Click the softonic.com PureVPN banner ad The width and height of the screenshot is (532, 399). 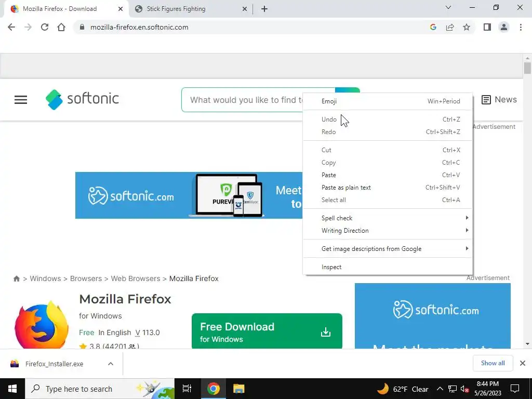[189, 195]
